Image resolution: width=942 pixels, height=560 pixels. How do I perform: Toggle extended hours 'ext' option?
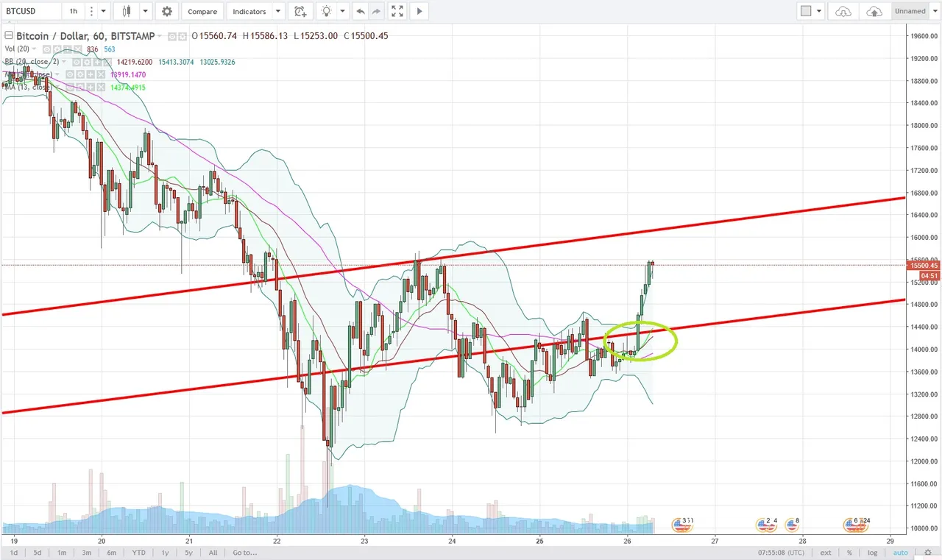[826, 552]
